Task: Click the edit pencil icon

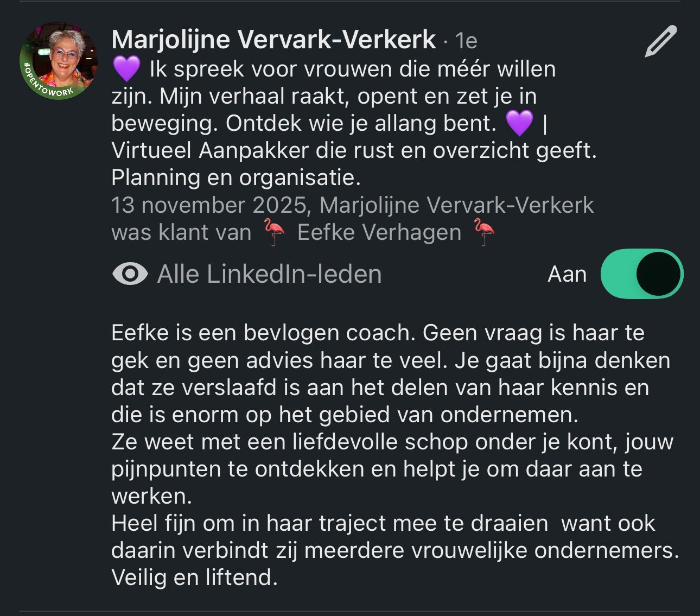Action: click(660, 41)
